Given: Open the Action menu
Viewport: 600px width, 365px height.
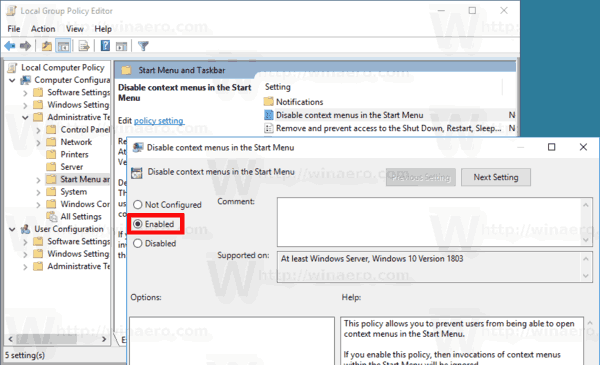Looking at the screenshot, I should tap(43, 29).
